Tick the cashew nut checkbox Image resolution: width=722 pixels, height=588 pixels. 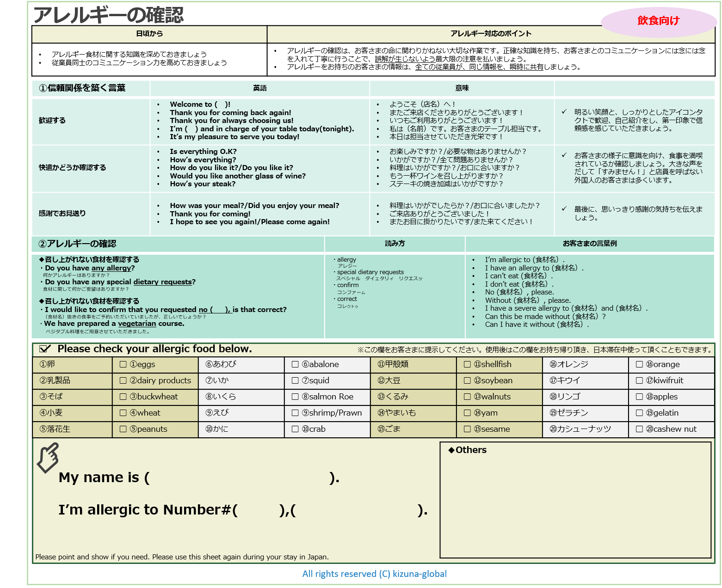639,429
